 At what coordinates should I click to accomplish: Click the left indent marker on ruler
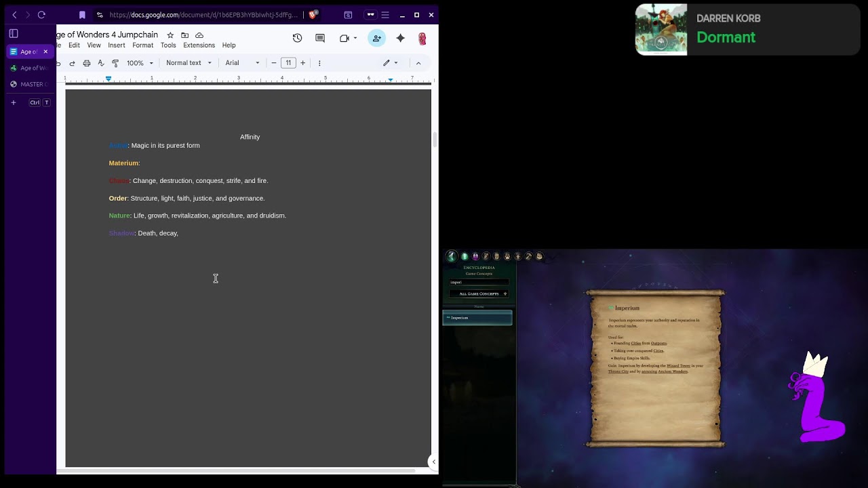[108, 79]
